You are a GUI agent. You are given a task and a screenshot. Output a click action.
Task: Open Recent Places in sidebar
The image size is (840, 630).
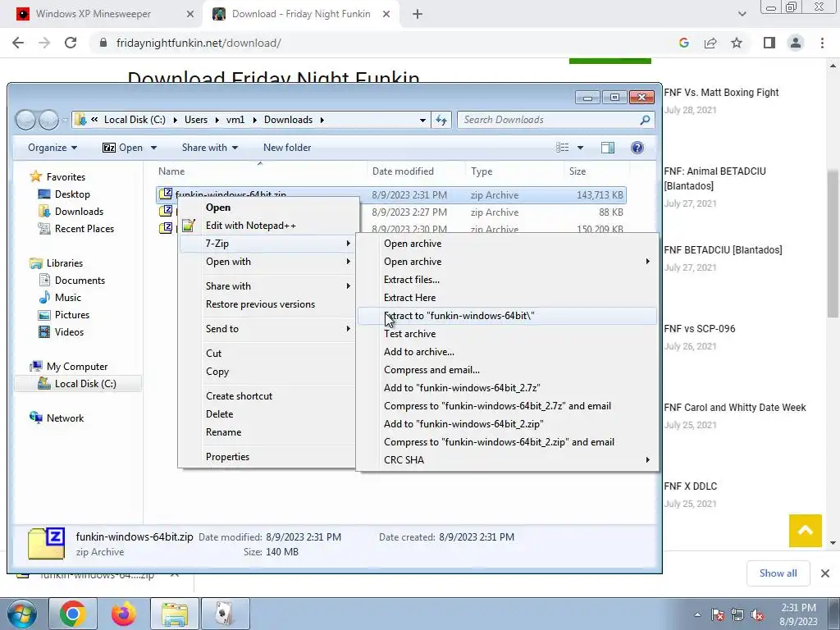point(84,229)
